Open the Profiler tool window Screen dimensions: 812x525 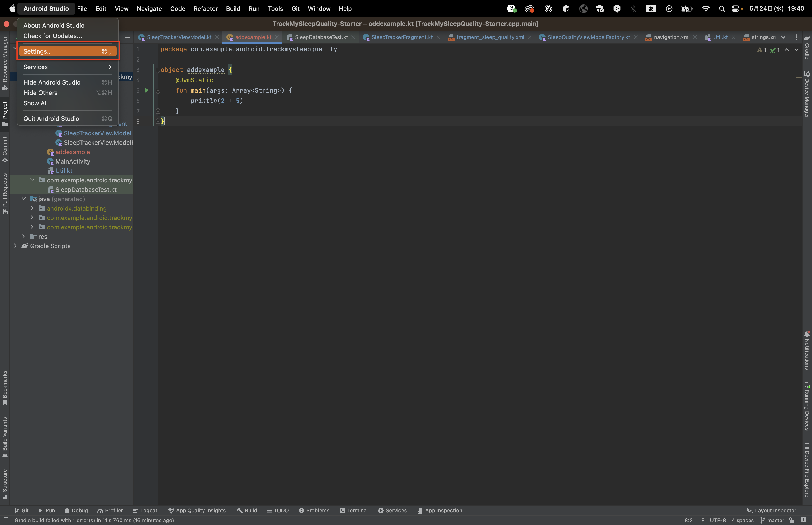coord(110,510)
